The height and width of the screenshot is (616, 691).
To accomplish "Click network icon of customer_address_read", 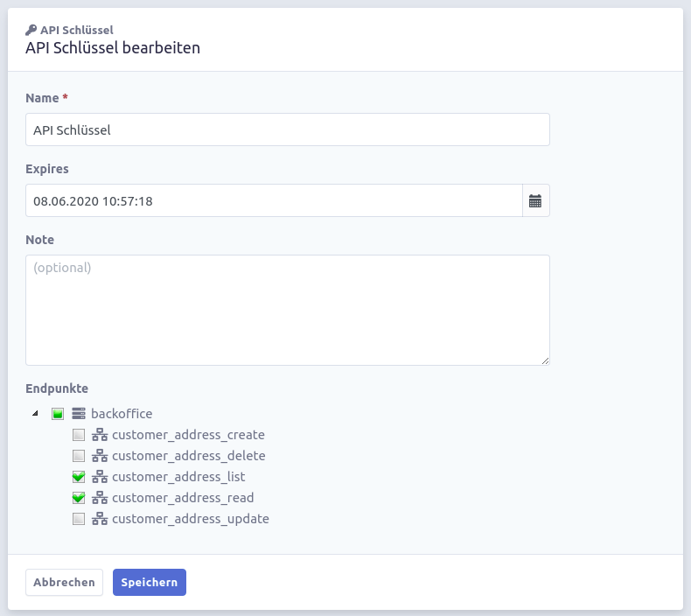I will (x=100, y=498).
